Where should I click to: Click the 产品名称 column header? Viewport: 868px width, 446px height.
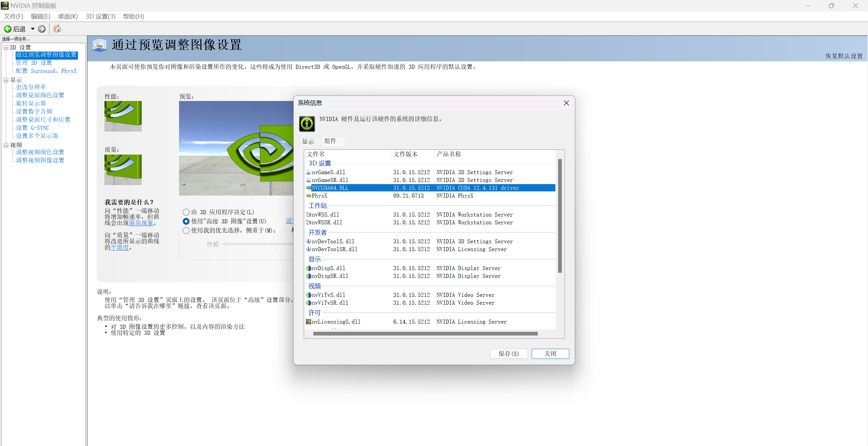495,154
